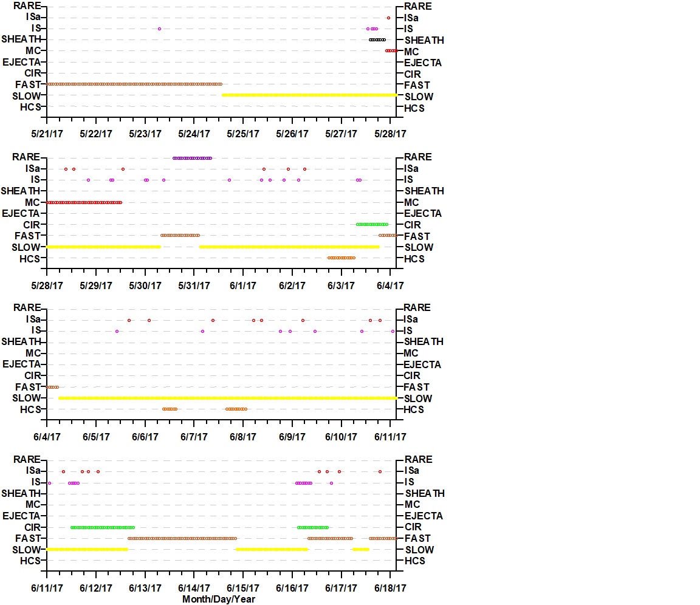Select the 6/7/17 tick label
700x605 pixels.
click(194, 437)
